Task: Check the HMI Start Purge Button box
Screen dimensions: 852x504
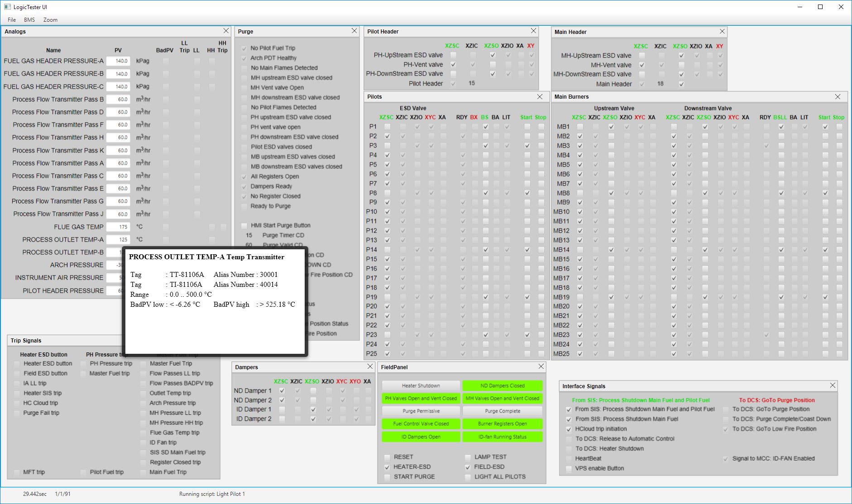Action: pos(244,225)
